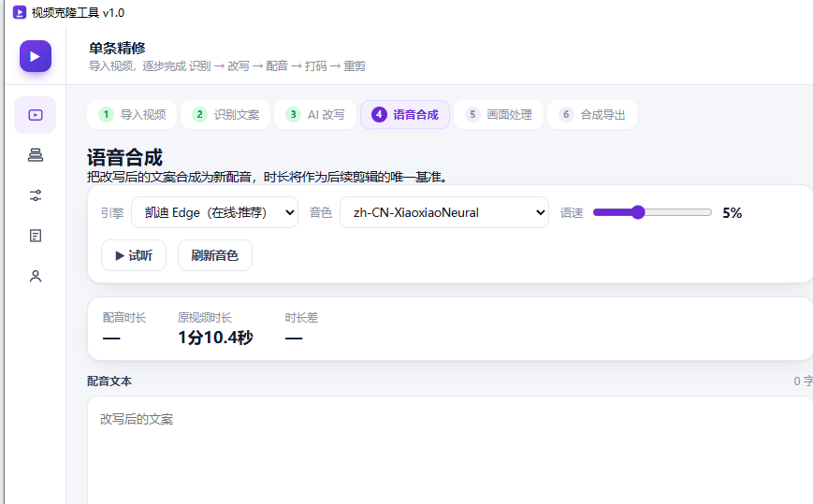The height and width of the screenshot is (504, 813).
Task: Open the 引擎 engine dropdown
Action: pyautogui.click(x=214, y=212)
